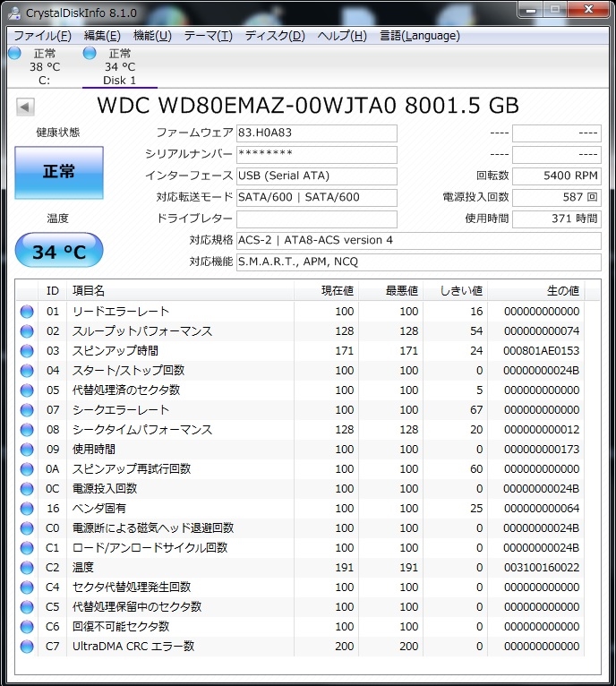Click the blue status orb for C: drive

(15, 54)
